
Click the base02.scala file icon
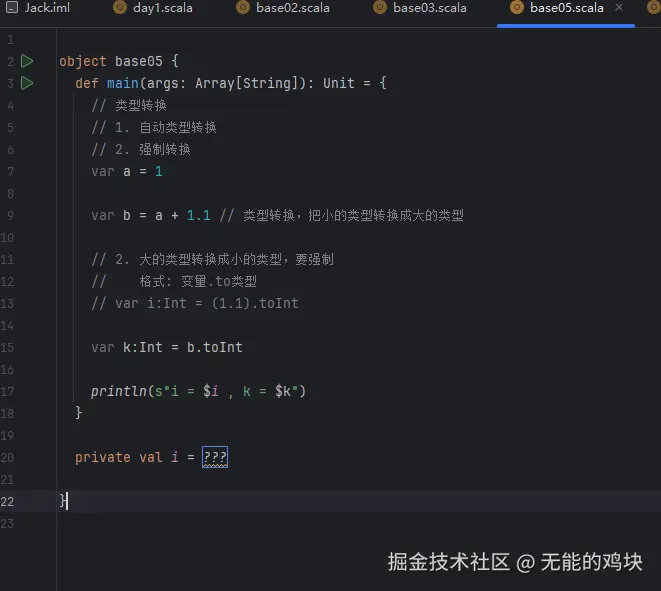click(x=243, y=7)
